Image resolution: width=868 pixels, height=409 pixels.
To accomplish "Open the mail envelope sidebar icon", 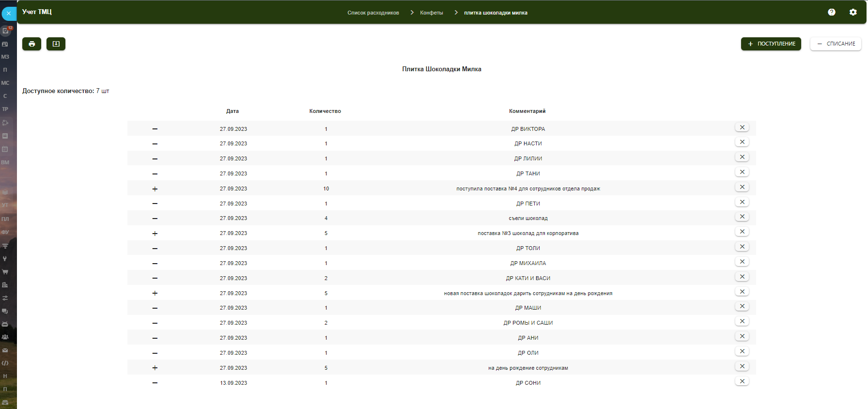I will [x=5, y=350].
